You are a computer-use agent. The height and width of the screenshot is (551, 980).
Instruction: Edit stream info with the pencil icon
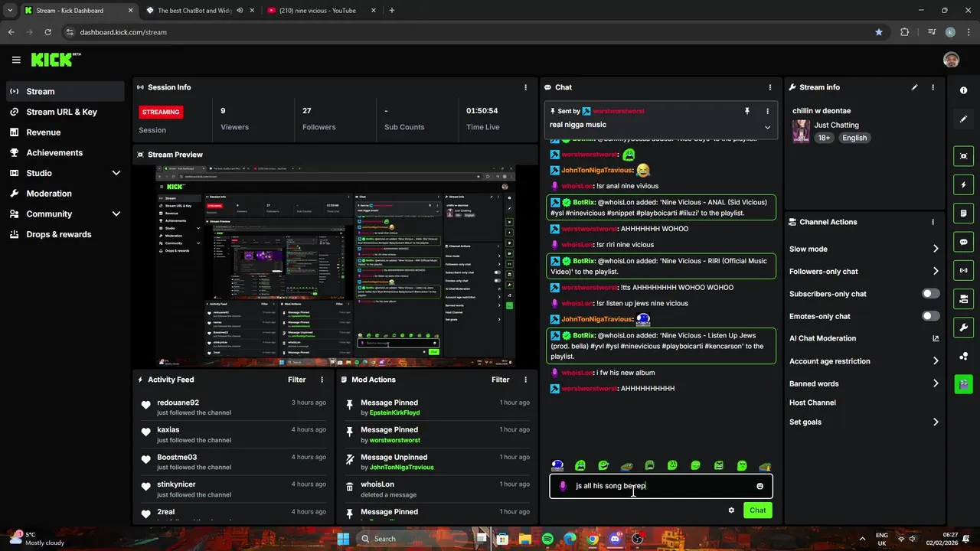(x=914, y=87)
